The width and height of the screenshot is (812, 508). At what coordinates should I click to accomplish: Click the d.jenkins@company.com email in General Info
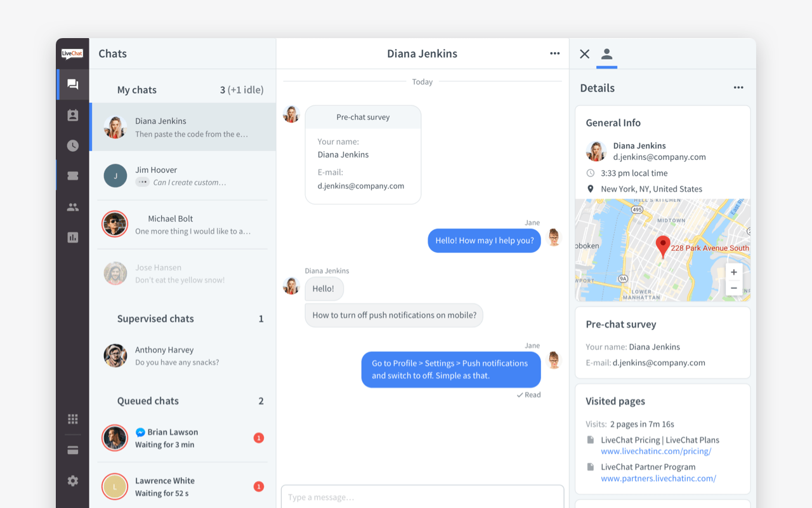tap(660, 157)
